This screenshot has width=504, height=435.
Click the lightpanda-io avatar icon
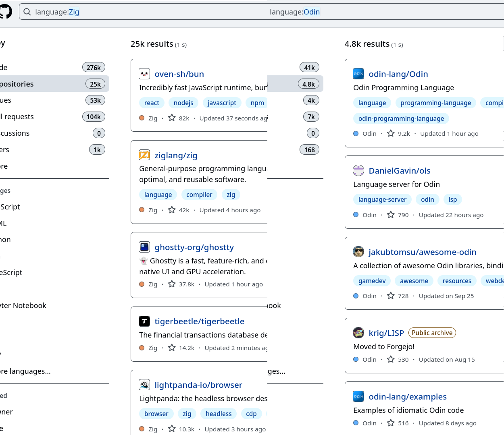144,385
